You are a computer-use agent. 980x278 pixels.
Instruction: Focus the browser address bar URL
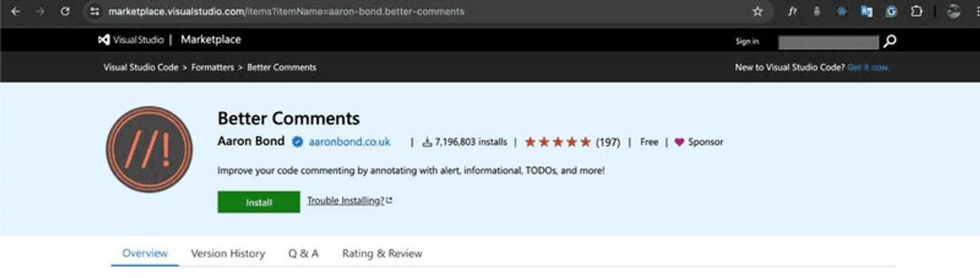point(286,12)
